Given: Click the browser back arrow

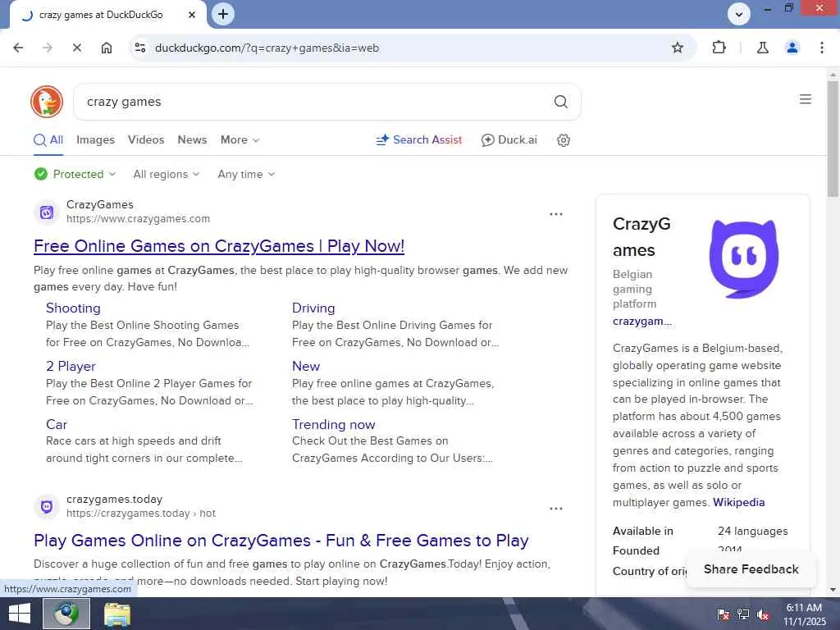Looking at the screenshot, I should coord(18,48).
